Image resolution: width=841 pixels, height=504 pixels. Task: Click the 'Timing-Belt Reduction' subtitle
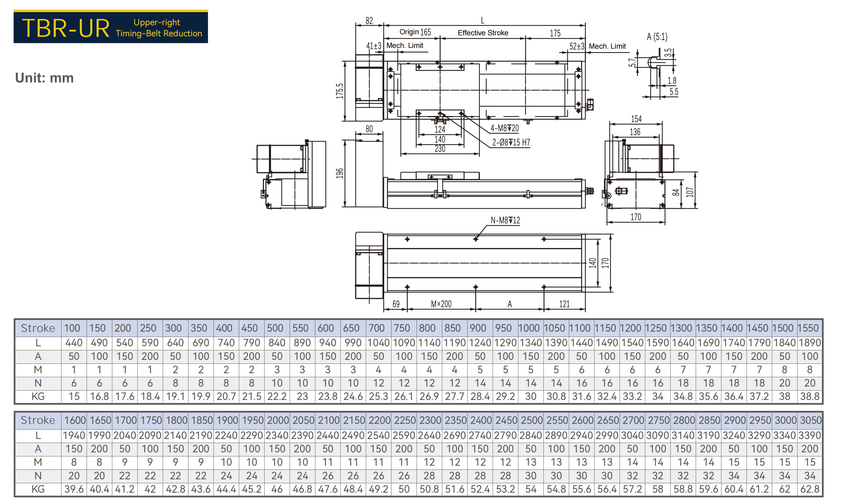(159, 33)
